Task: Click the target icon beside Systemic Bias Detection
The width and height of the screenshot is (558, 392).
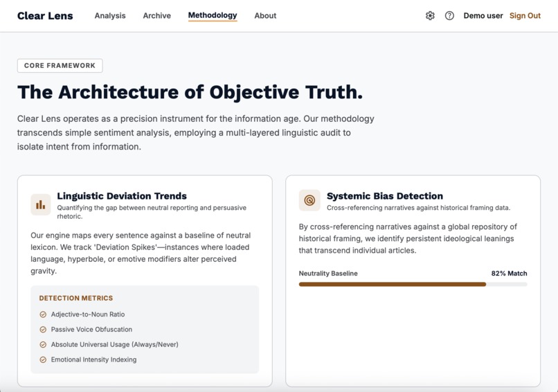Action: point(309,200)
